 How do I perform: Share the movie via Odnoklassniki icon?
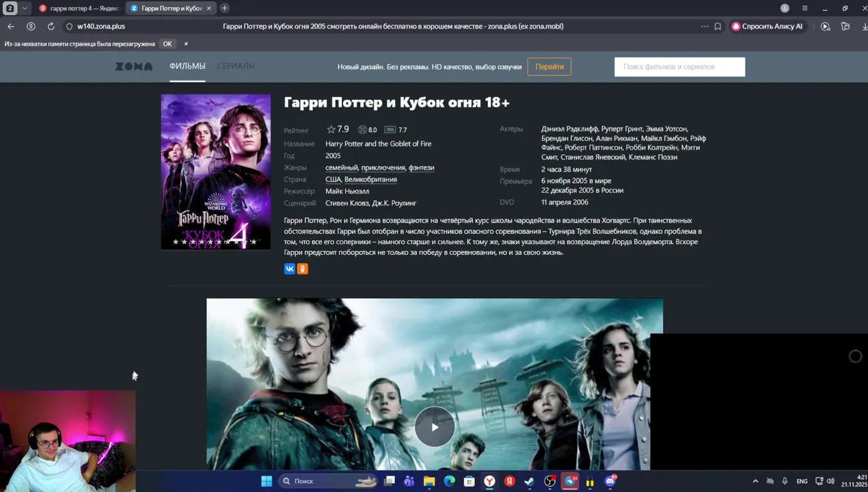tap(303, 269)
